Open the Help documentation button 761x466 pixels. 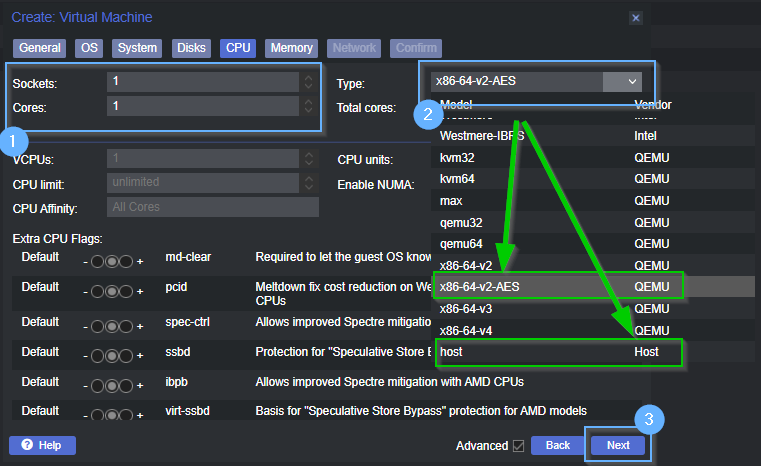coord(42,445)
